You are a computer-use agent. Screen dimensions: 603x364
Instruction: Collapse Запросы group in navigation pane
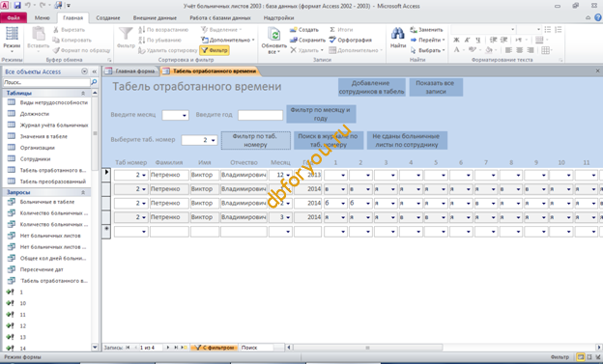pos(83,192)
